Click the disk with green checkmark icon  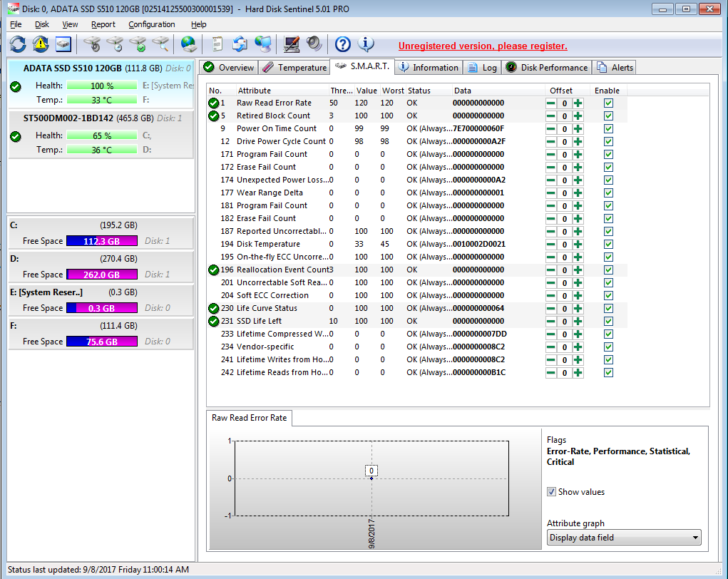click(138, 44)
